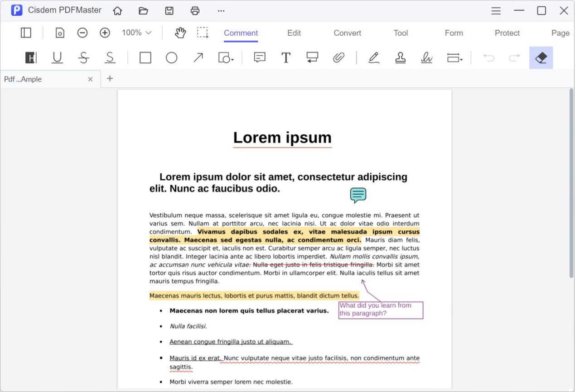Viewport: 575px width, 392px height.
Task: Toggle the Eraser tool
Action: click(541, 57)
